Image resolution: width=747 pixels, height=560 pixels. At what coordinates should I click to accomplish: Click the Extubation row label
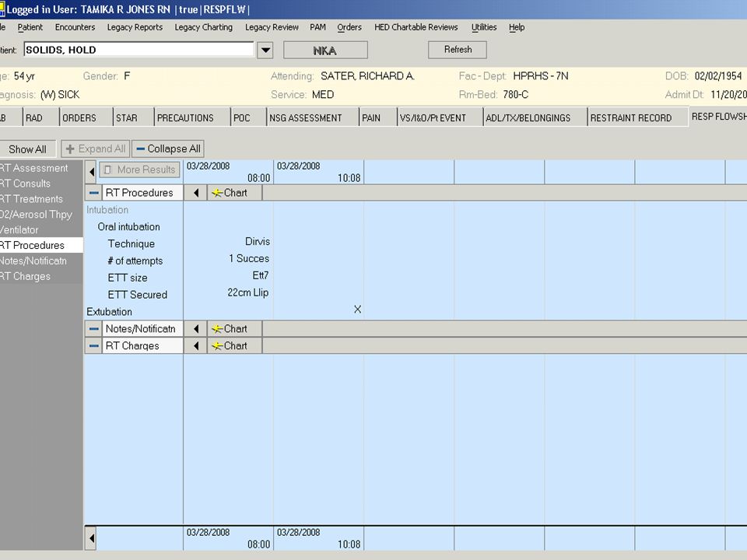coord(109,312)
